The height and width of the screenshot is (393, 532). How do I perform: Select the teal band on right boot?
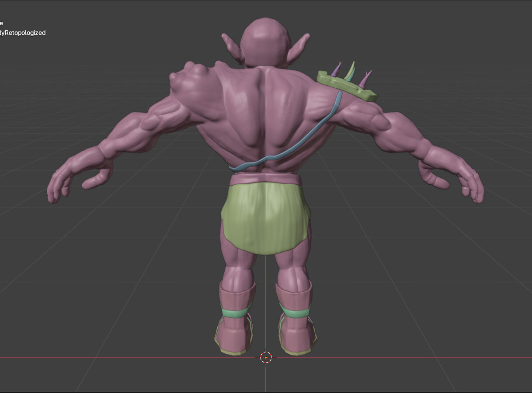(296, 312)
